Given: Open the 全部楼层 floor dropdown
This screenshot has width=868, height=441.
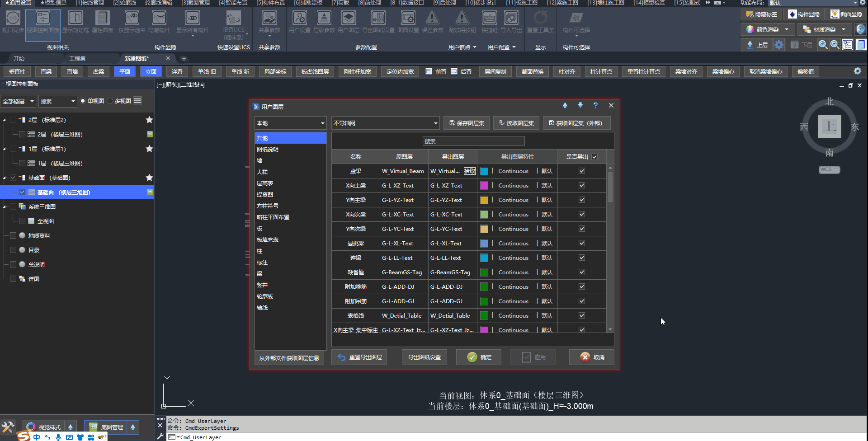Looking at the screenshot, I should pos(19,102).
